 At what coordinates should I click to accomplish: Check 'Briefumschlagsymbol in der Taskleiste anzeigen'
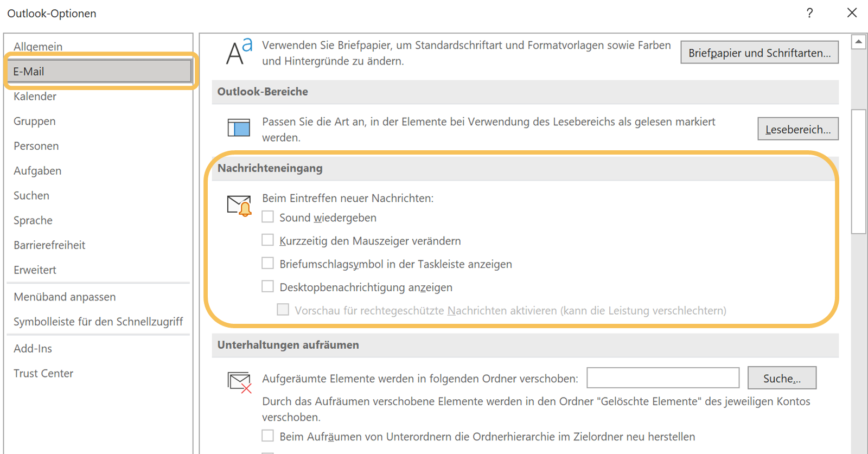[267, 263]
